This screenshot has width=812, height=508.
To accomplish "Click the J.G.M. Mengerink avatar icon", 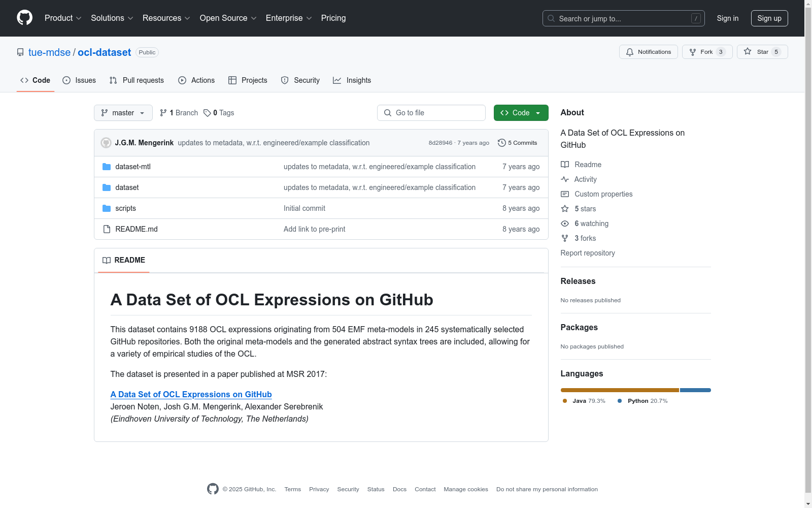I will click(106, 143).
